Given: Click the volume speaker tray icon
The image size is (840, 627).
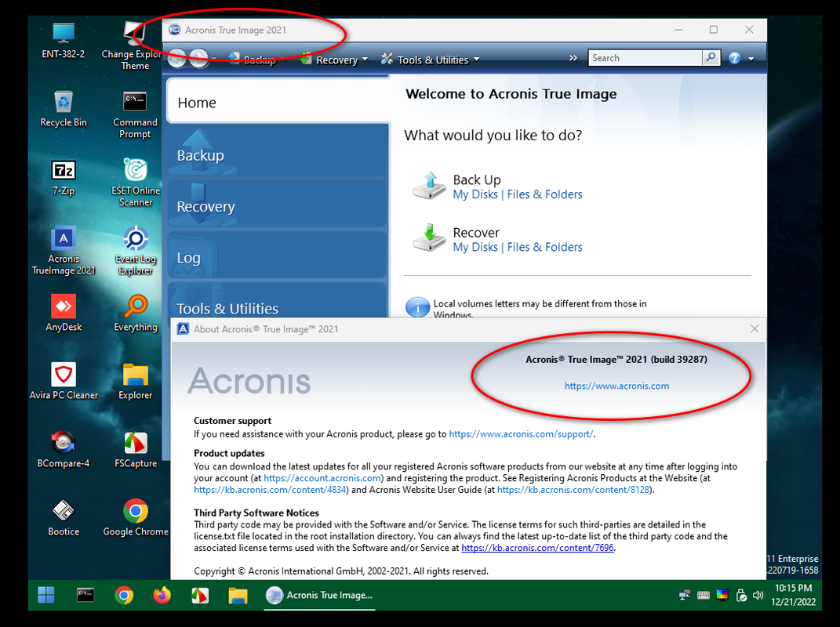Looking at the screenshot, I should 758,596.
